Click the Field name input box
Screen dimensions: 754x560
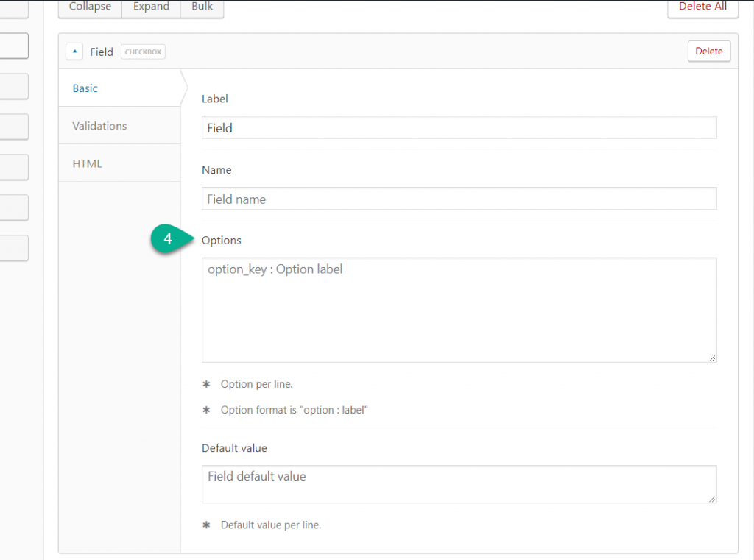[459, 199]
